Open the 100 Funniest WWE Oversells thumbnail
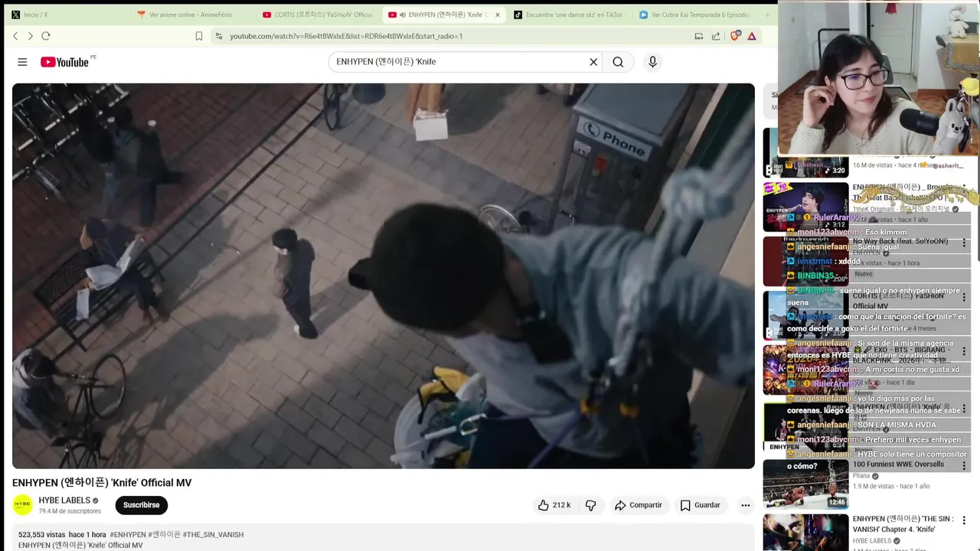 pyautogui.click(x=805, y=484)
